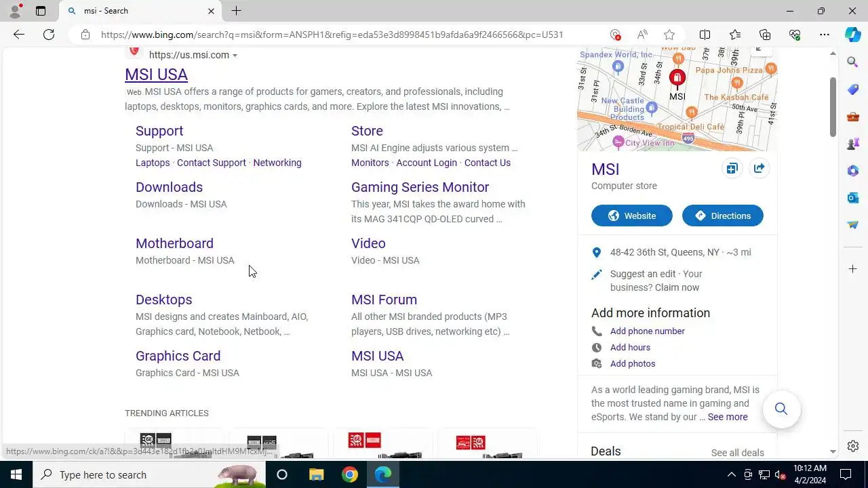Viewport: 868px width, 488px height.
Task: Open sidebar settings gear icon
Action: tap(853, 446)
